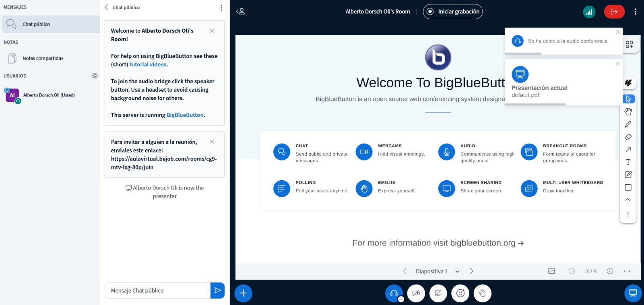Go to next slide

[x=471, y=271]
